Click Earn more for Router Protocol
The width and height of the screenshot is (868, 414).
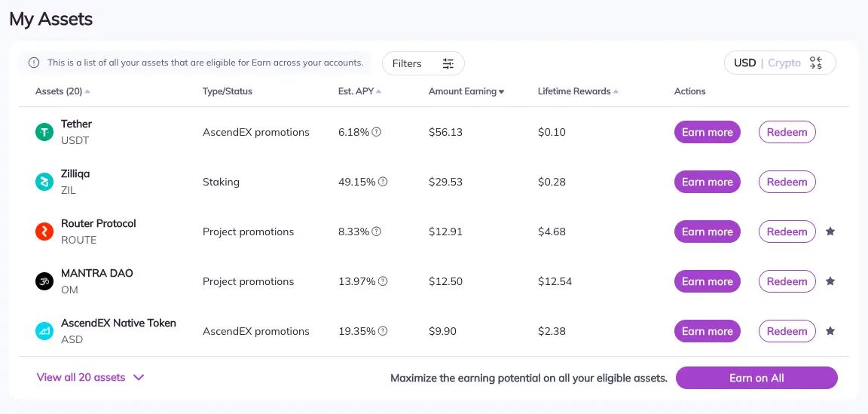(707, 232)
